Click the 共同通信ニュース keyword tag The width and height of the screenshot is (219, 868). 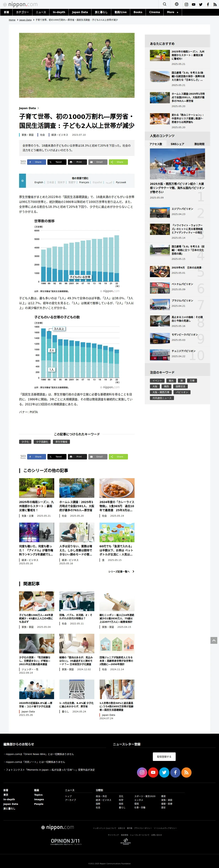coord(162,398)
